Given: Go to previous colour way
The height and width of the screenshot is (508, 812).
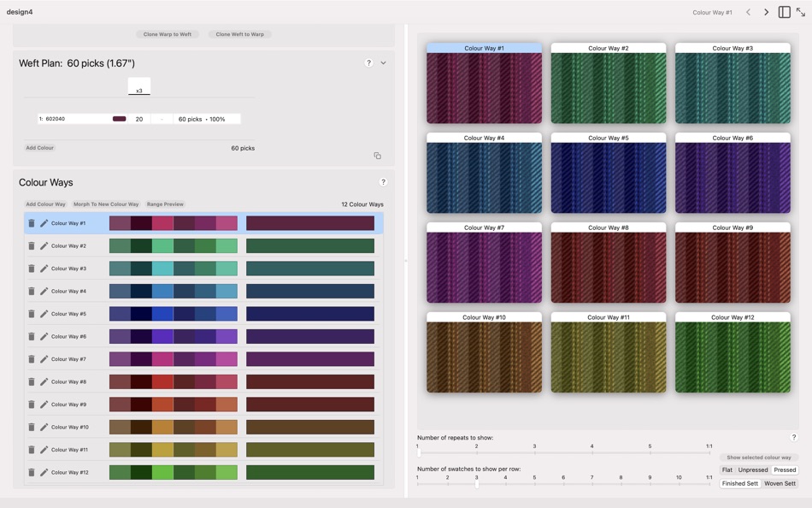Looking at the screenshot, I should pos(748,12).
